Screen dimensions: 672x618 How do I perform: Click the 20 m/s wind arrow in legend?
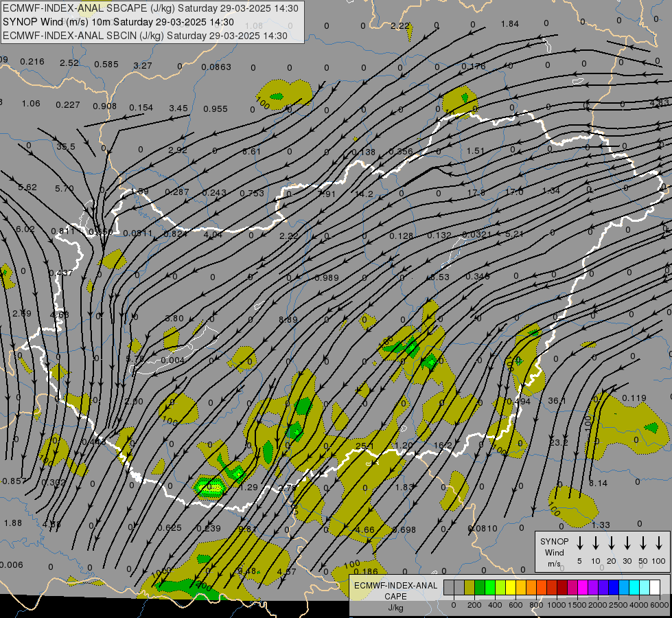point(611,543)
